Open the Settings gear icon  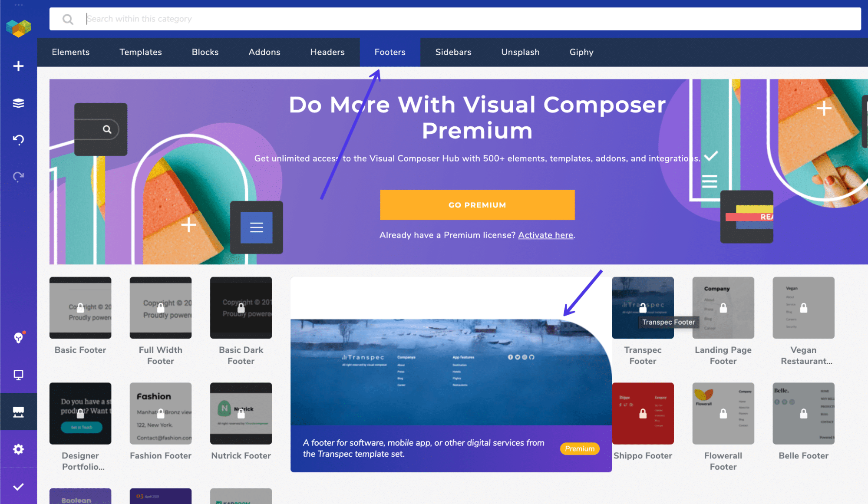18,449
